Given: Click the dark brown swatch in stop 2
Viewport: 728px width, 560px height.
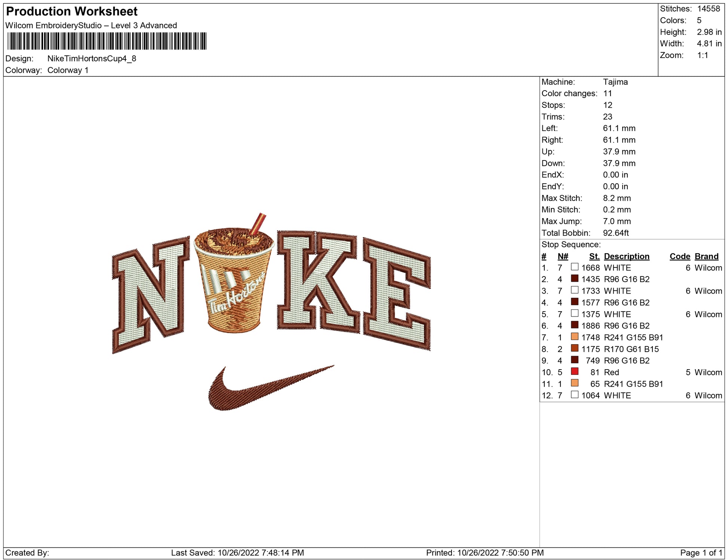Looking at the screenshot, I should point(575,279).
